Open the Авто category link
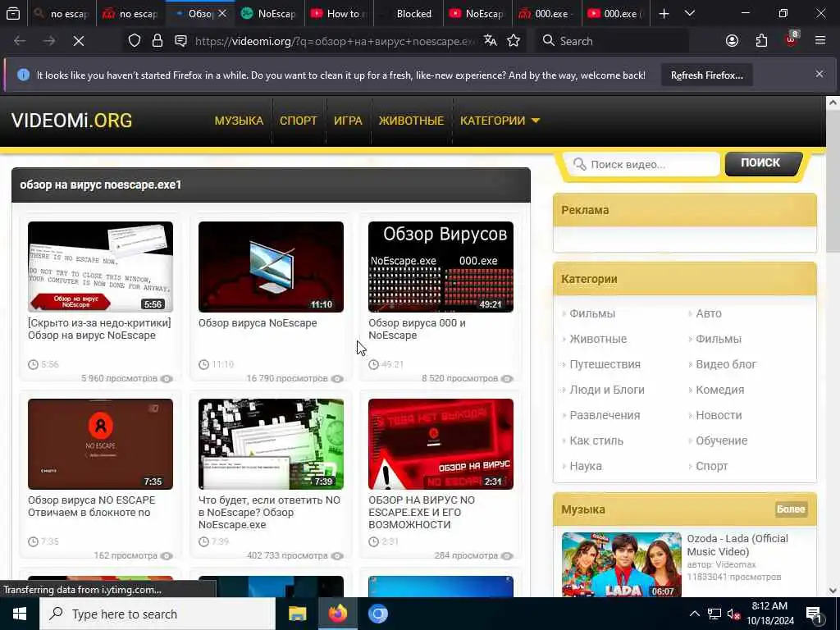840x630 pixels. click(x=708, y=313)
